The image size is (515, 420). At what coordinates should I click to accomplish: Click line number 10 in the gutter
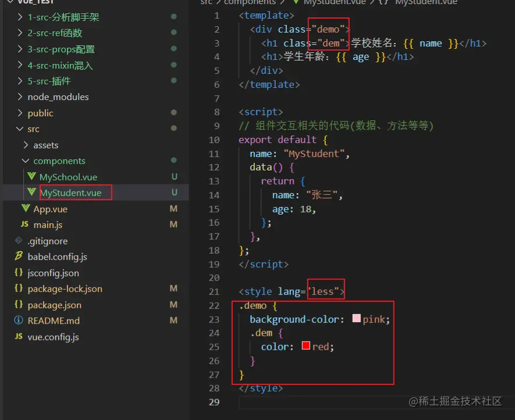(x=214, y=140)
